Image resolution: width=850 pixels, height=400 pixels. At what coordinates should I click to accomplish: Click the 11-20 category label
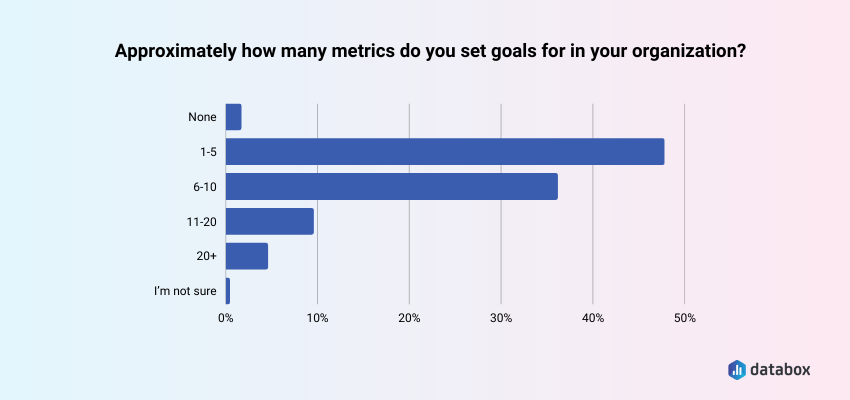pos(203,221)
